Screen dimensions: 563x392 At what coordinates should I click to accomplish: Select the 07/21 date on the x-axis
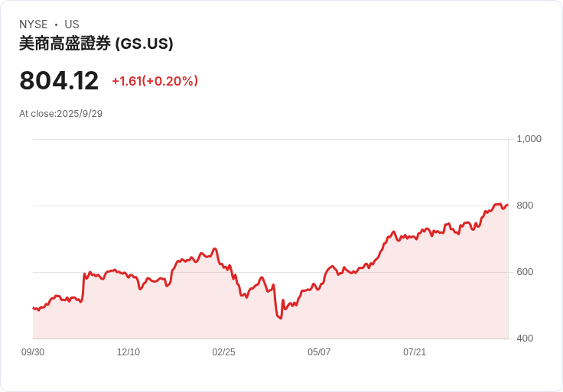415,352
